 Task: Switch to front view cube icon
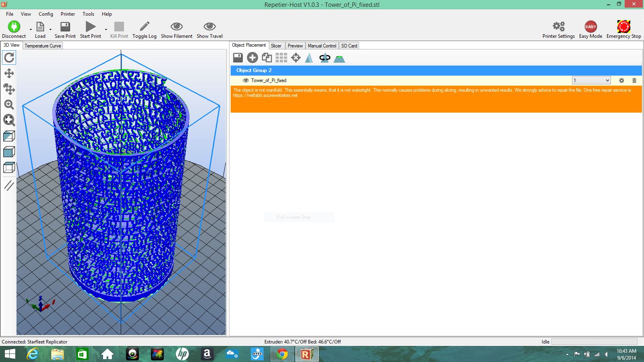(9, 152)
